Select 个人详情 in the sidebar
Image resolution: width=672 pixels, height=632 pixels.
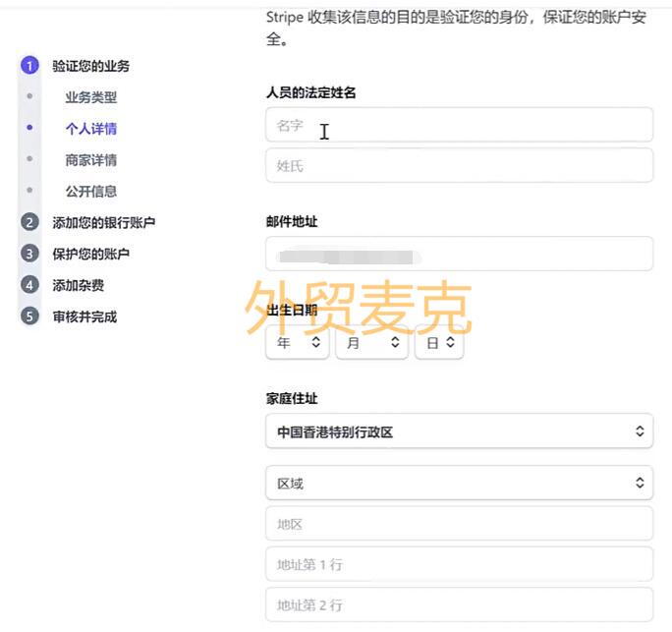point(91,129)
